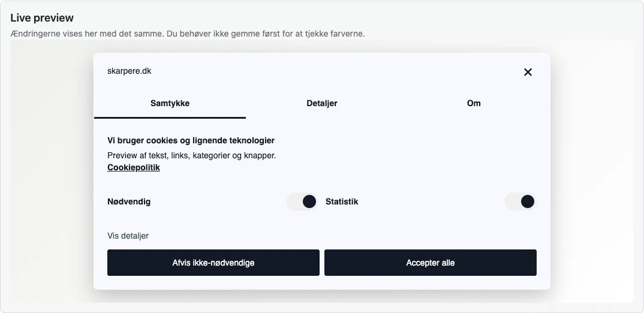644x313 pixels.
Task: Click the Accepter alle button
Action: (x=431, y=263)
